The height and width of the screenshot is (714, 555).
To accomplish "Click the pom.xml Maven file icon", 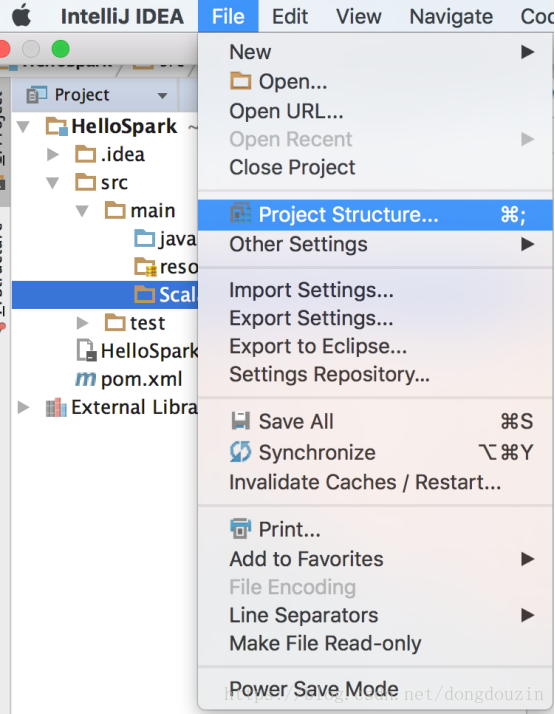I will [86, 379].
